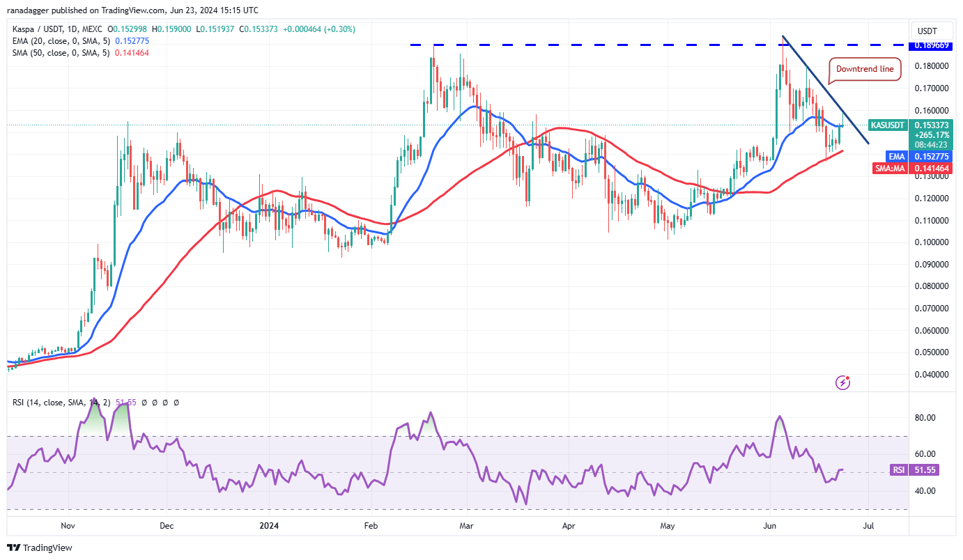
Task: Click the Downtrend line callout annotation
Action: click(x=865, y=69)
